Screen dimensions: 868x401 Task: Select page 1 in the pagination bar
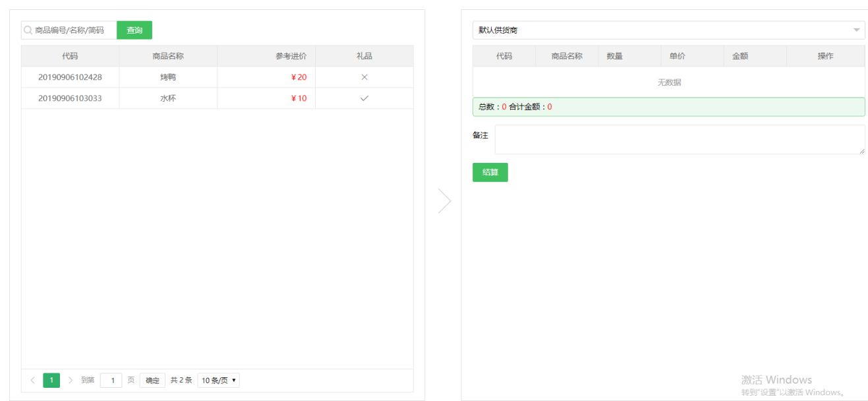51,380
